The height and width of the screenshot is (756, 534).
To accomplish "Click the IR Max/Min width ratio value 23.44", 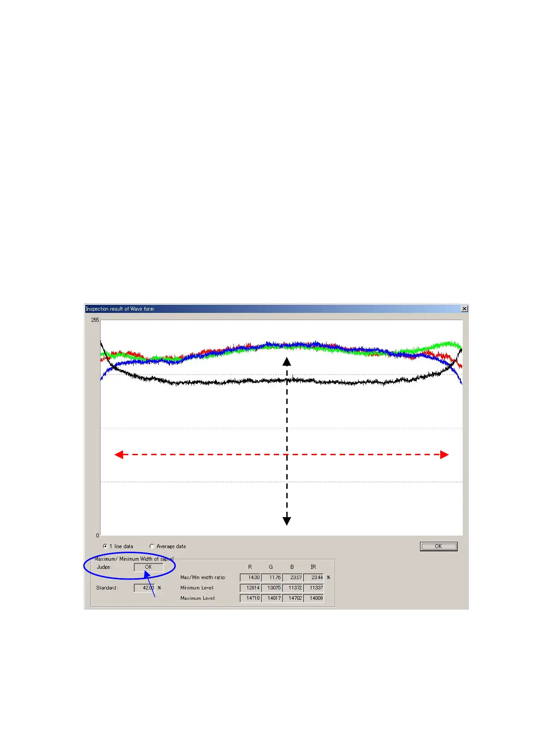I will [313, 577].
